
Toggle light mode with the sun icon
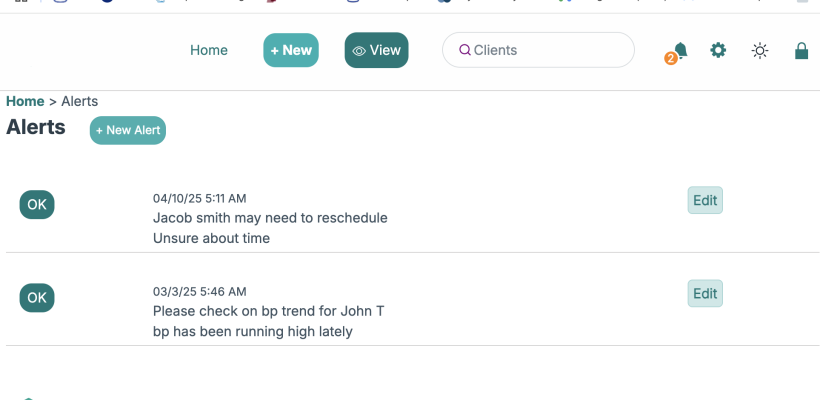coord(760,51)
